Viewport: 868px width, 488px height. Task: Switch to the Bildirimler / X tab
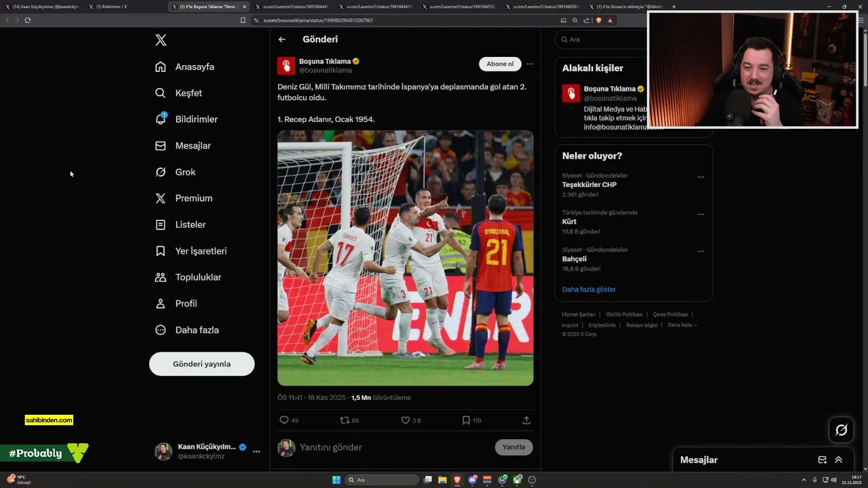click(125, 7)
